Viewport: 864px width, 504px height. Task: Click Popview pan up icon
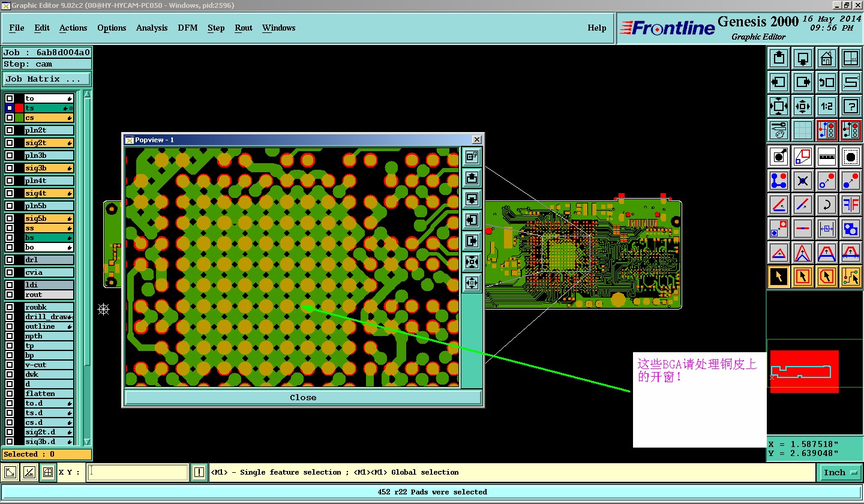[472, 178]
